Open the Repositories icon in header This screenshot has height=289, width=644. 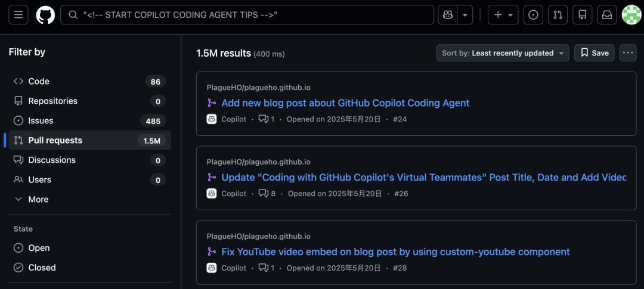tap(583, 15)
